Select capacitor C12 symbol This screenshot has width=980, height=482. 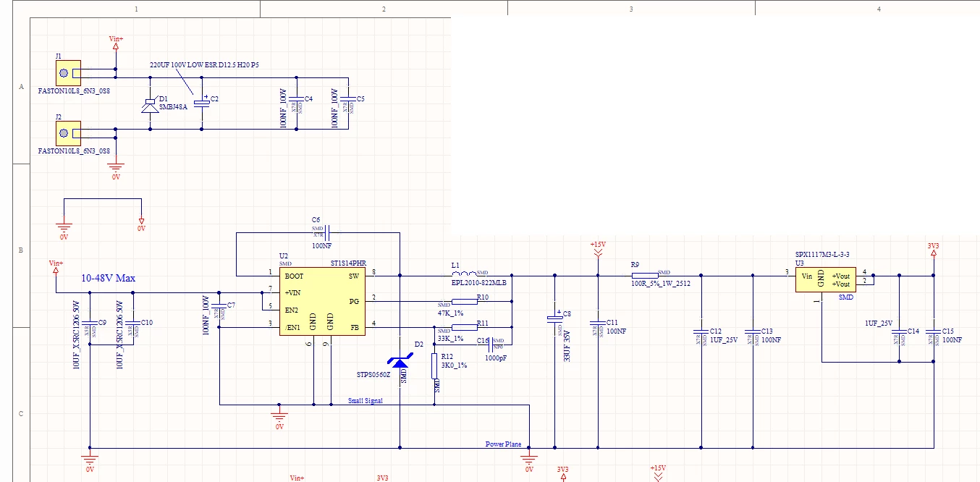click(x=701, y=331)
